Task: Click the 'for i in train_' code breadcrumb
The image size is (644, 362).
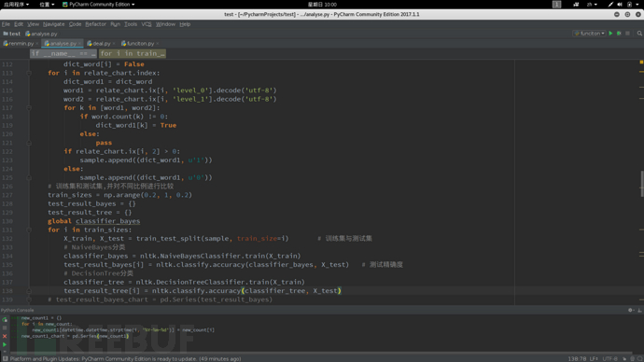Action: (x=133, y=54)
